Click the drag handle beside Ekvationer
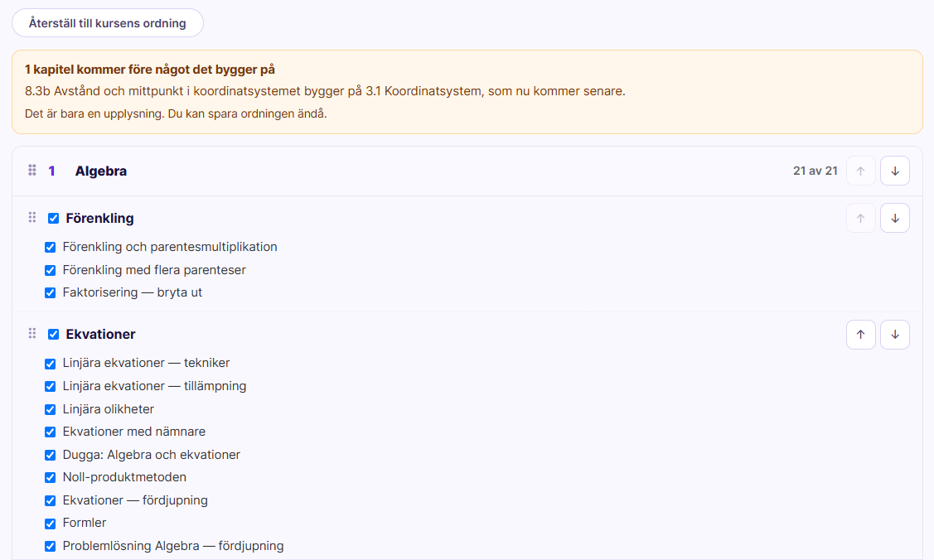934x560 pixels. point(32,333)
